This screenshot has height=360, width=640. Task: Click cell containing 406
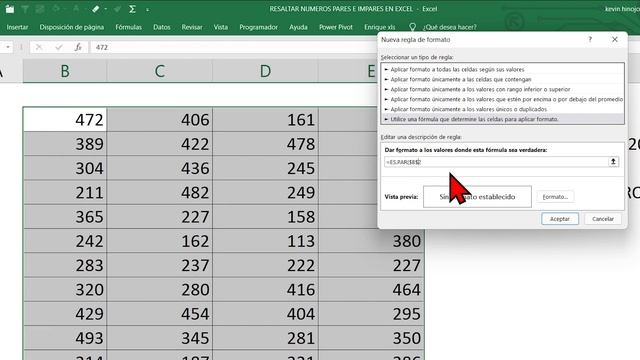coord(160,120)
